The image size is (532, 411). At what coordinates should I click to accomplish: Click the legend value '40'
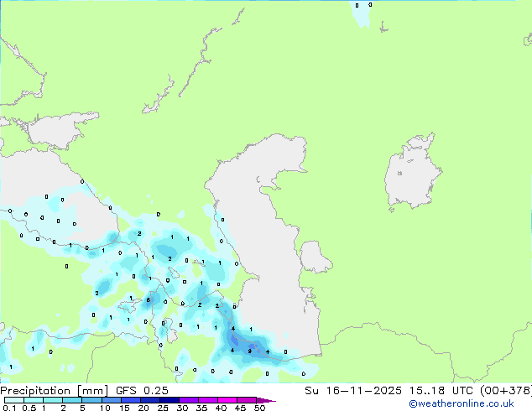coord(221,408)
